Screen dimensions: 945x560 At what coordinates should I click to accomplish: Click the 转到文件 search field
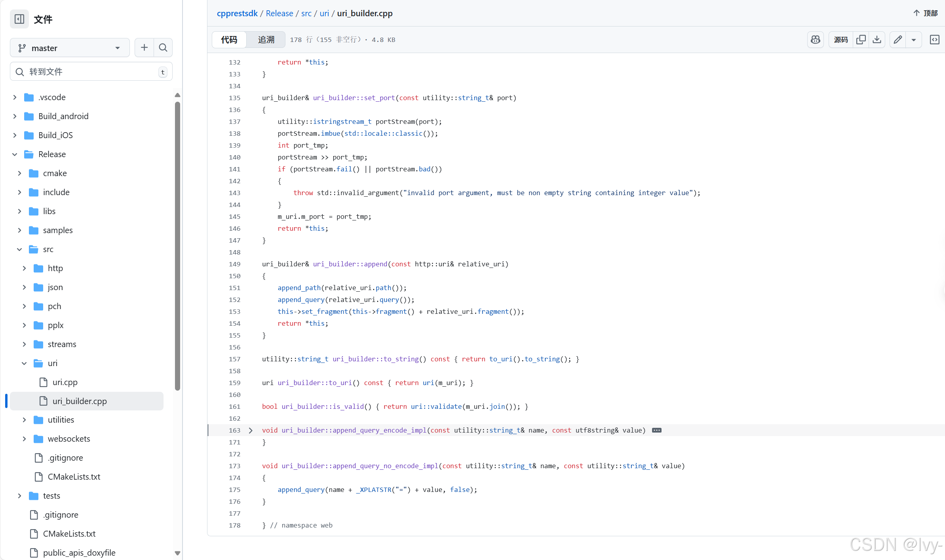click(x=91, y=72)
